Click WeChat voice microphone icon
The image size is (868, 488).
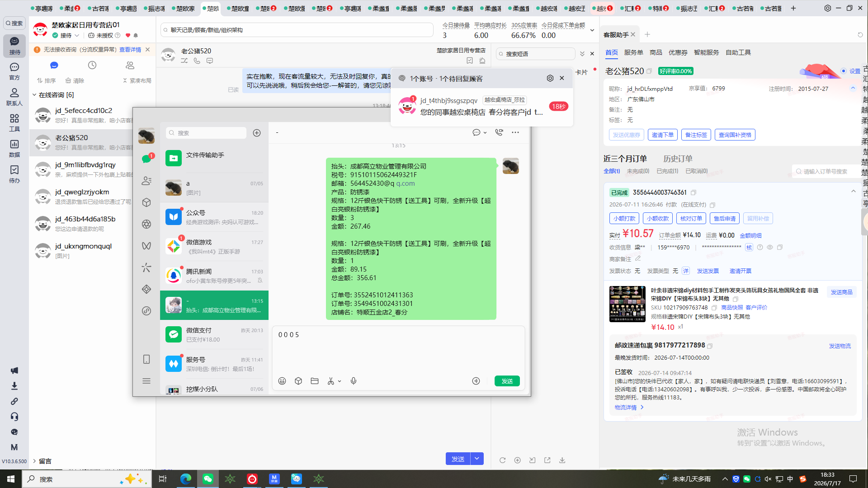coord(354,381)
